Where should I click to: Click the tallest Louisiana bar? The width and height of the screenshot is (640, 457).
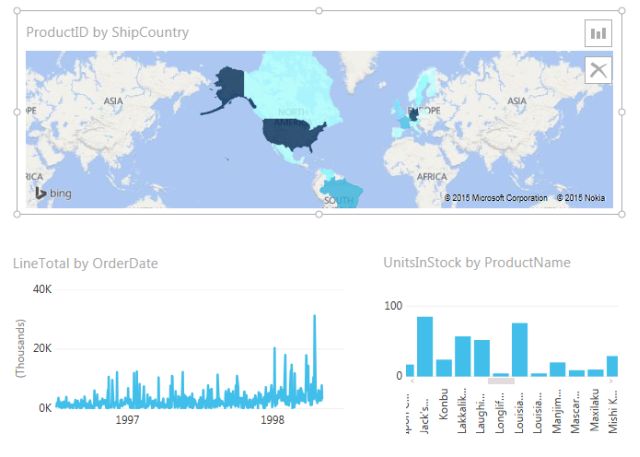(520, 350)
